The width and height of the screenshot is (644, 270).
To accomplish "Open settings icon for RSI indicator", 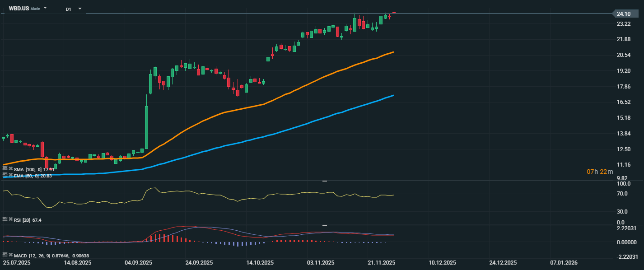I will pyautogui.click(x=5, y=219).
